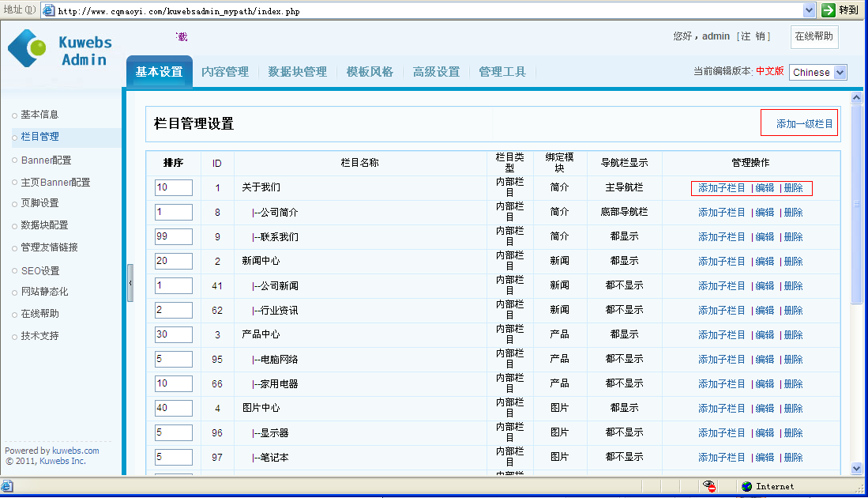Screen dimensions: 868x498
Task: Switch to the 内容管理 tab
Action: (x=225, y=72)
